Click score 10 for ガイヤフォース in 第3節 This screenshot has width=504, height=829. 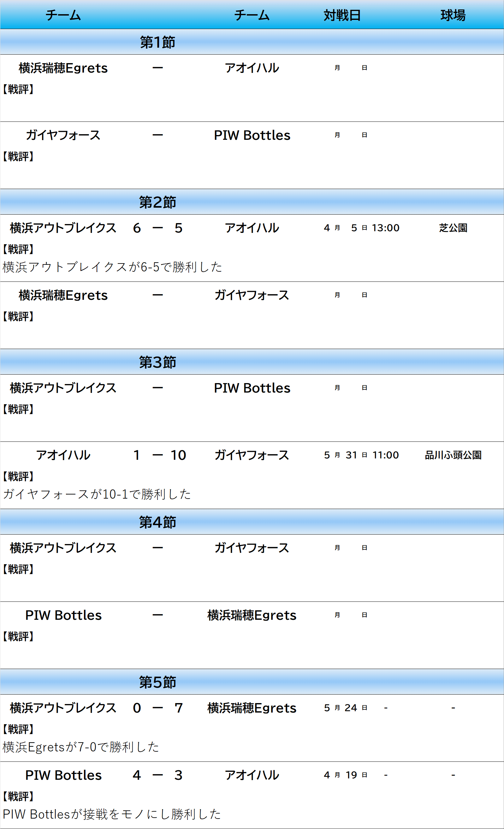click(x=178, y=455)
